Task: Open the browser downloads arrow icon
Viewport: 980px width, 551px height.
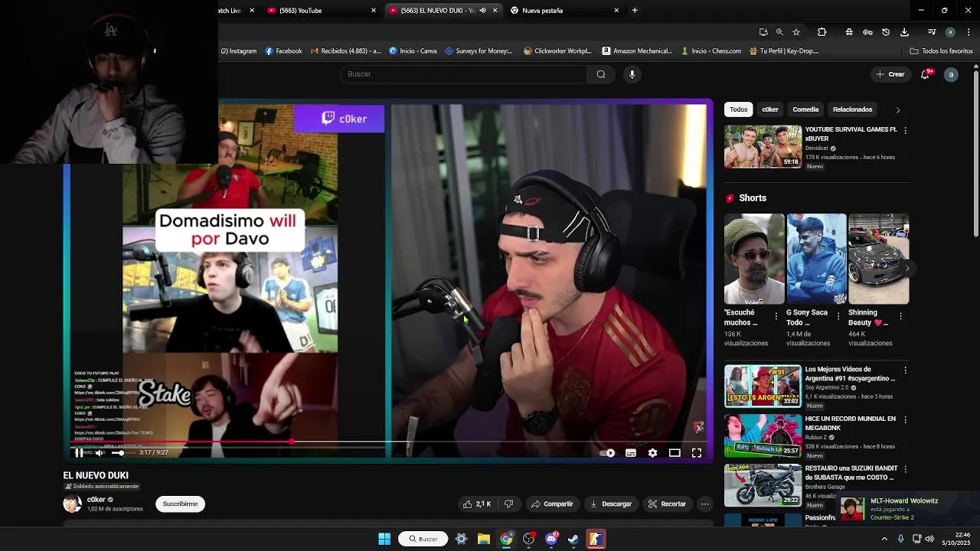Action: [904, 32]
